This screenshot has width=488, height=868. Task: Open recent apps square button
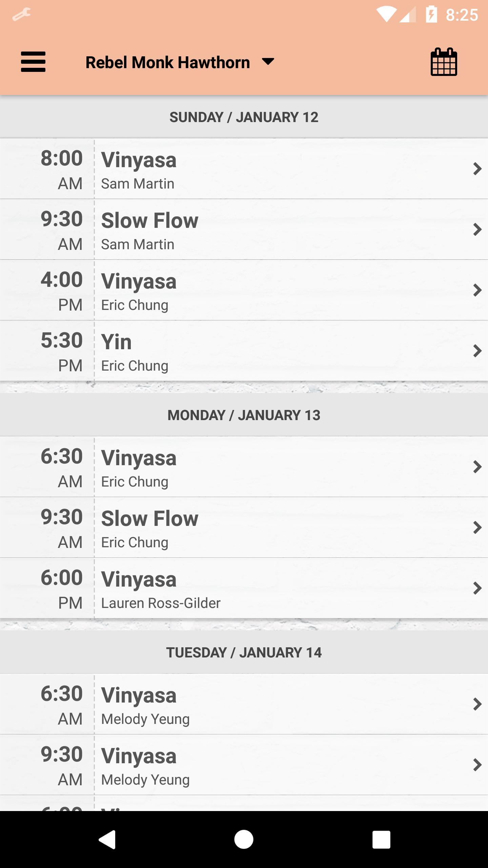coord(381,840)
